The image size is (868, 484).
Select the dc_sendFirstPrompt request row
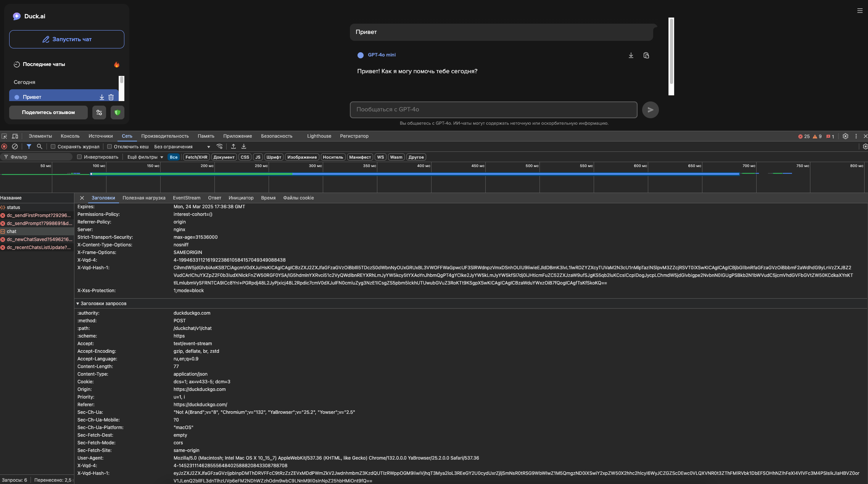37,215
